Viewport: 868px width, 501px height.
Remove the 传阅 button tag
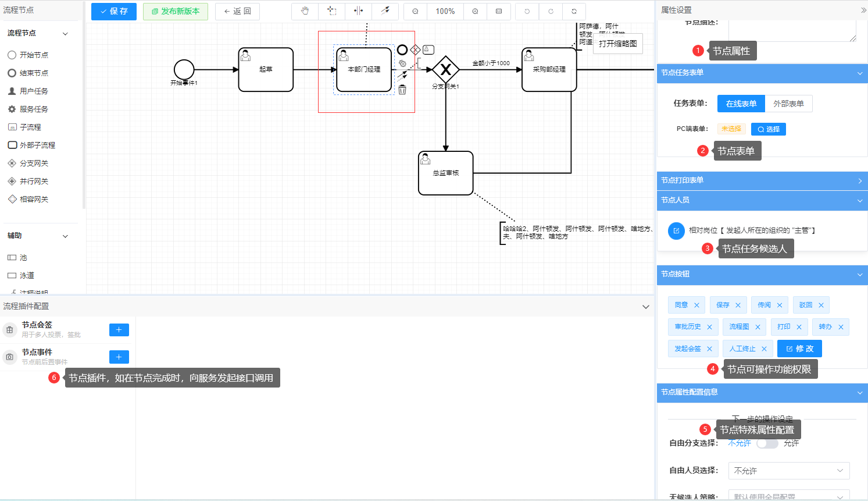(x=780, y=305)
